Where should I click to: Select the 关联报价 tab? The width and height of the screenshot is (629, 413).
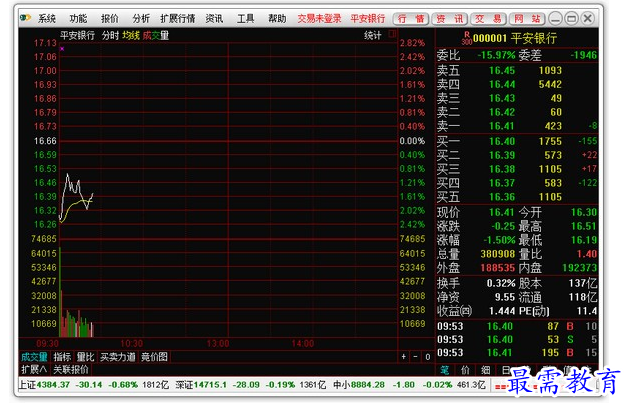point(71,369)
